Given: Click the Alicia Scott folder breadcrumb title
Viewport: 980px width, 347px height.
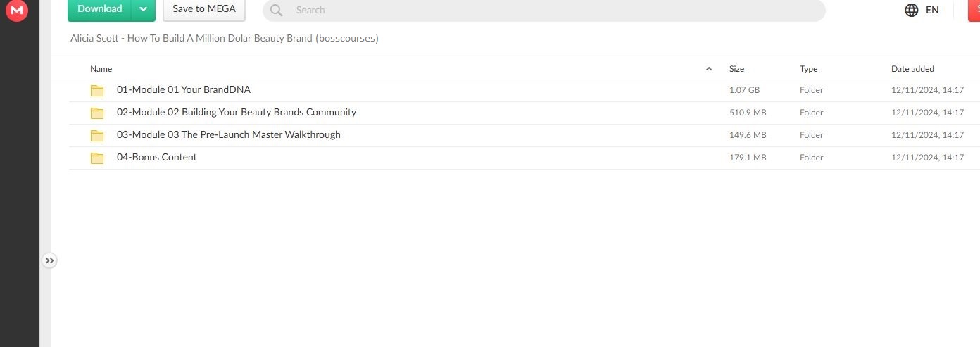Looking at the screenshot, I should (225, 38).
